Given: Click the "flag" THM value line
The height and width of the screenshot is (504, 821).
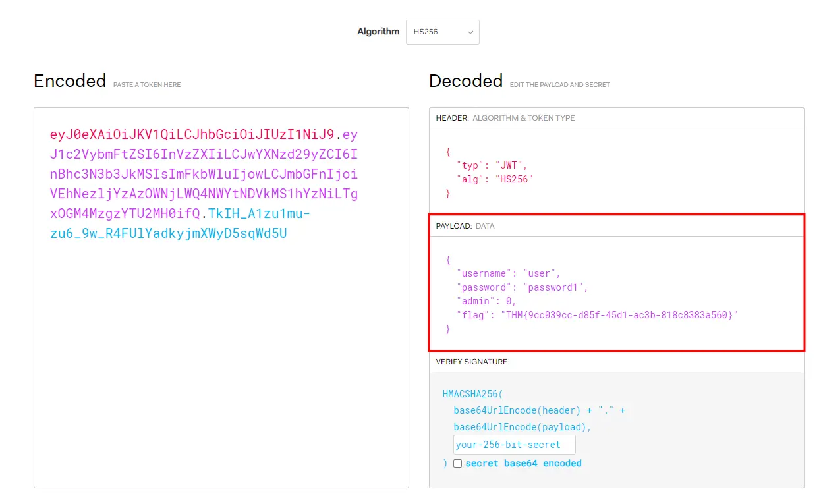Looking at the screenshot, I should 597,315.
